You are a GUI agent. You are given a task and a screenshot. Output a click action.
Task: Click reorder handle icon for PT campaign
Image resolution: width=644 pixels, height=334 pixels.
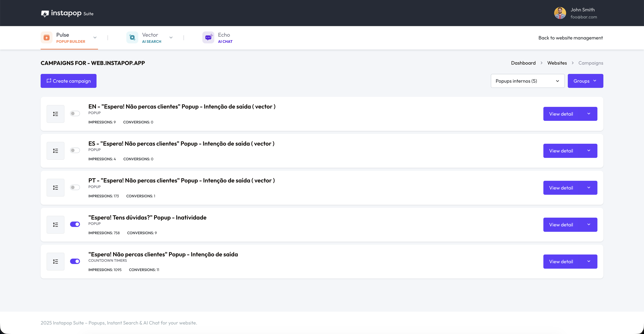click(56, 188)
